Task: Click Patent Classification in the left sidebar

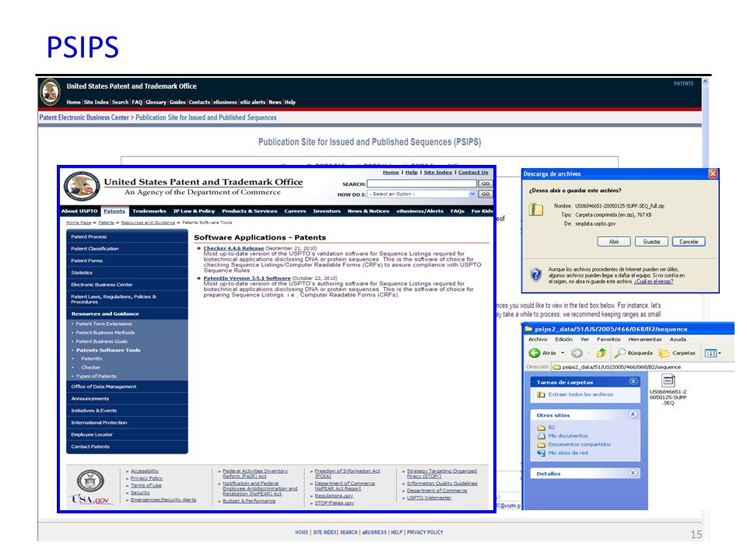Action: point(127,249)
